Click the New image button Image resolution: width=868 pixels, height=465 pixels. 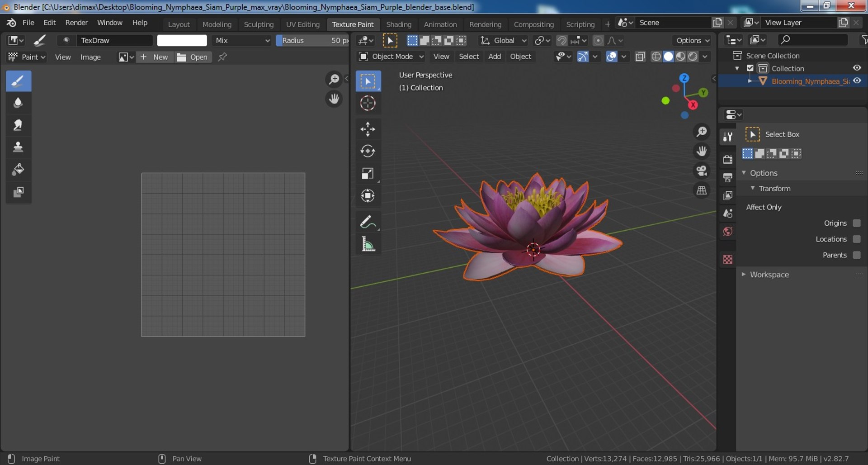point(155,57)
